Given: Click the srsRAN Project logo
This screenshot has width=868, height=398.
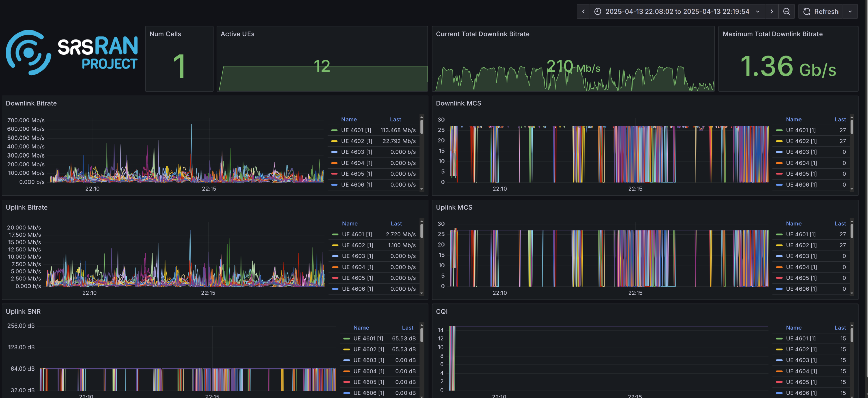Looking at the screenshot, I should 72,53.
